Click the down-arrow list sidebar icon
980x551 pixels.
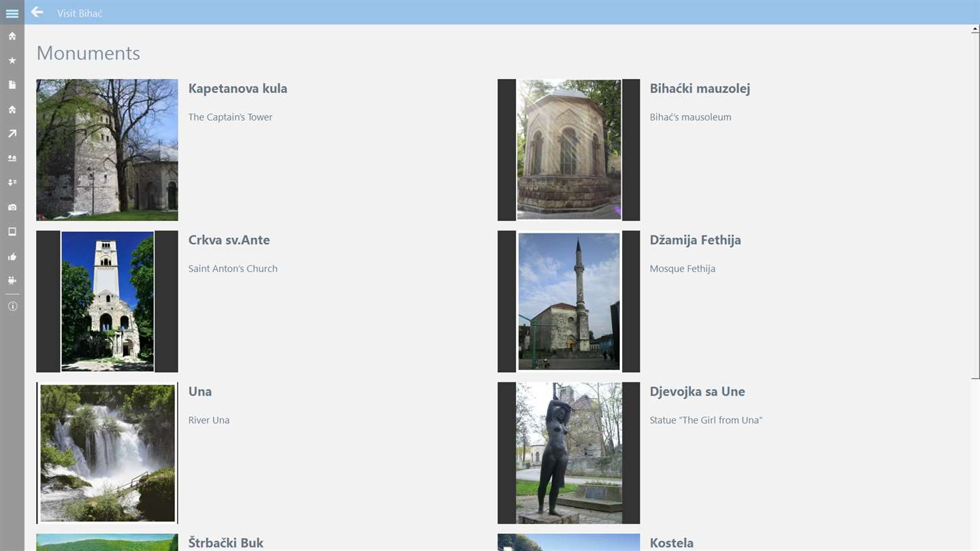[12, 183]
